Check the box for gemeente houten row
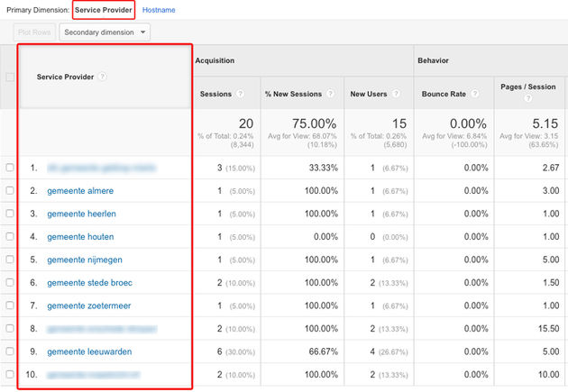 pos(10,236)
